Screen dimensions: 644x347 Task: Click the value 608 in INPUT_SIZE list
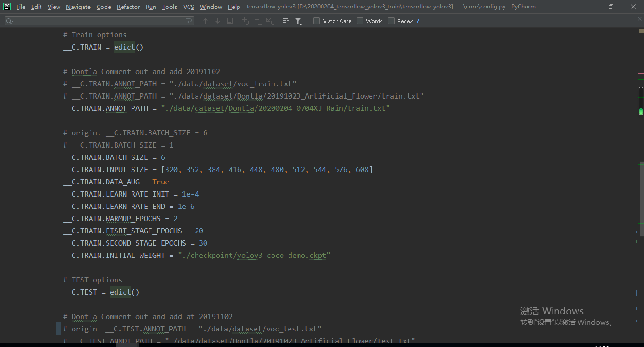(362, 170)
